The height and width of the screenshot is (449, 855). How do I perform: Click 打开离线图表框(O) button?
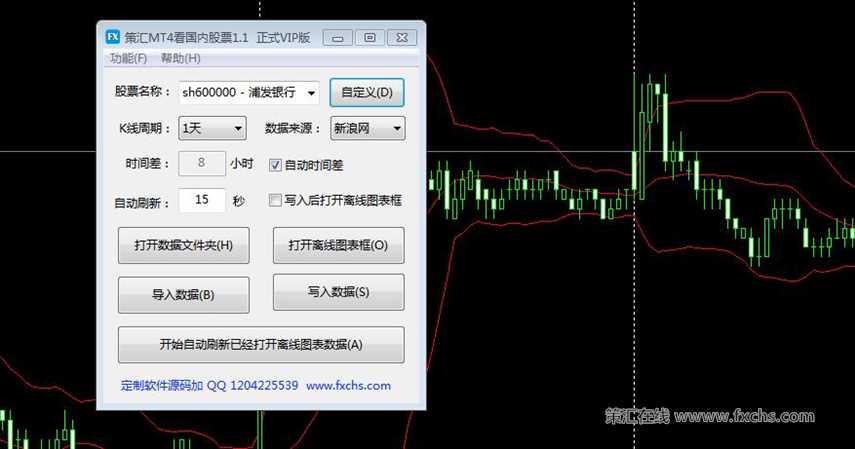pos(339,246)
